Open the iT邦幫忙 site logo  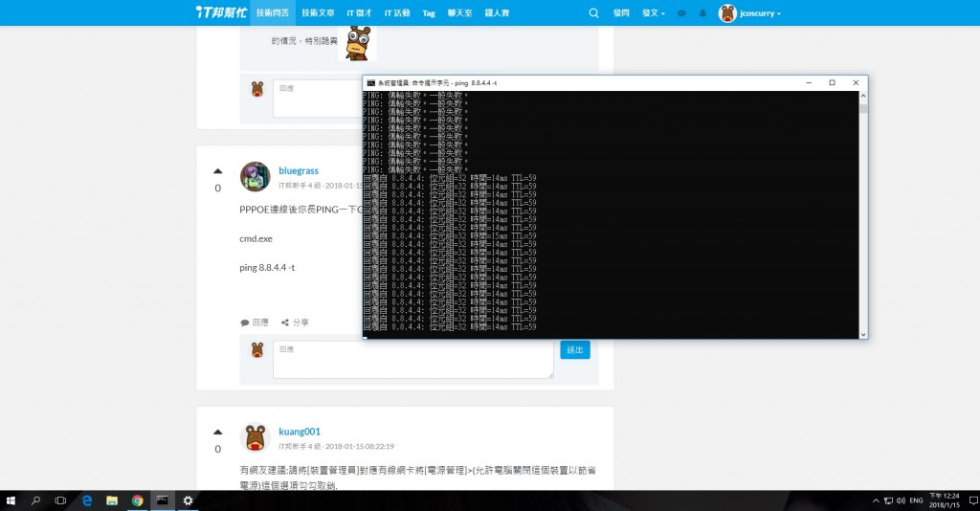coord(221,12)
